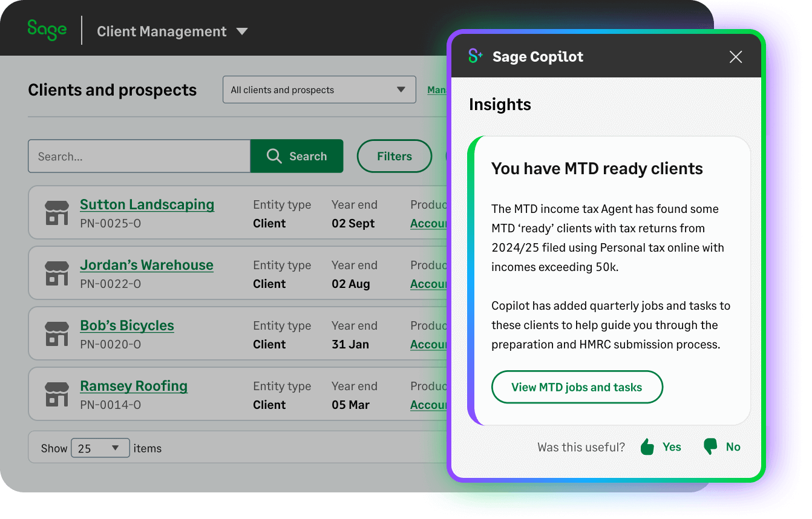Image resolution: width=812 pixels, height=519 pixels.
Task: Select the Sage Copilot sparkle icon
Action: 476,56
